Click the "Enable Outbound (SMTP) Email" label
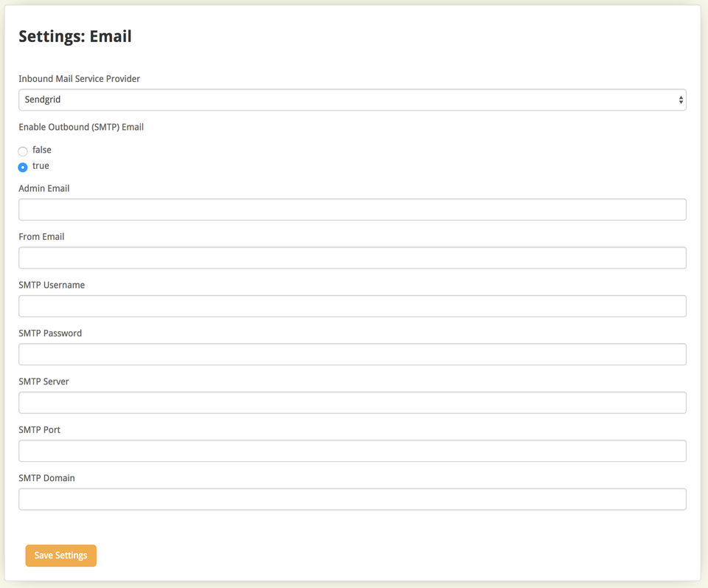 [81, 127]
